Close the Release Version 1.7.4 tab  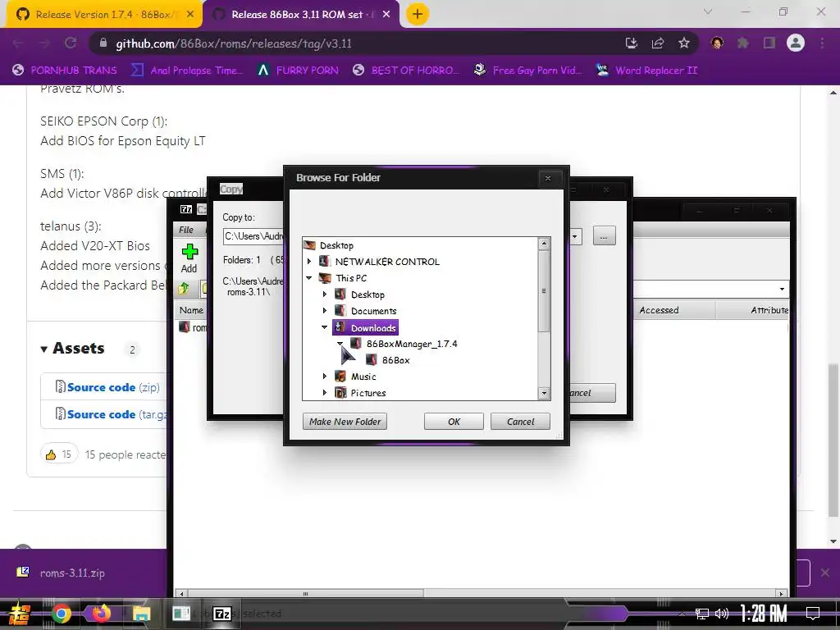(190, 15)
